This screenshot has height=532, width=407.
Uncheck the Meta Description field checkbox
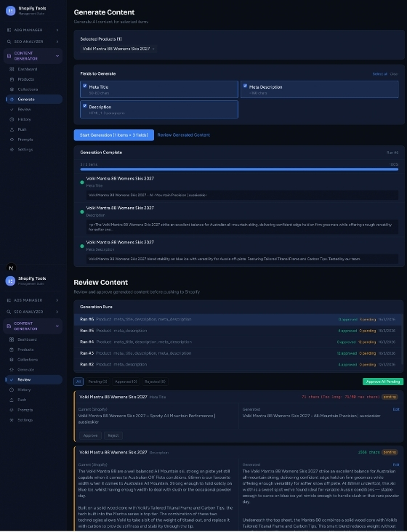click(x=245, y=86)
